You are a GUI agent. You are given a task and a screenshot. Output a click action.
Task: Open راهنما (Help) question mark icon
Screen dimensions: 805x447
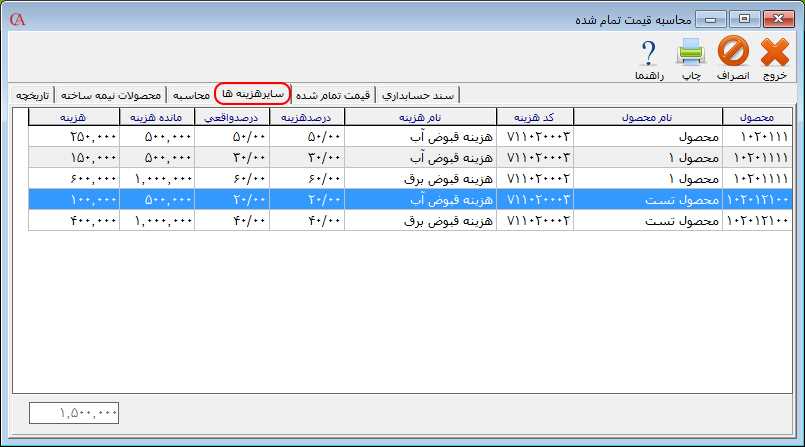point(647,57)
